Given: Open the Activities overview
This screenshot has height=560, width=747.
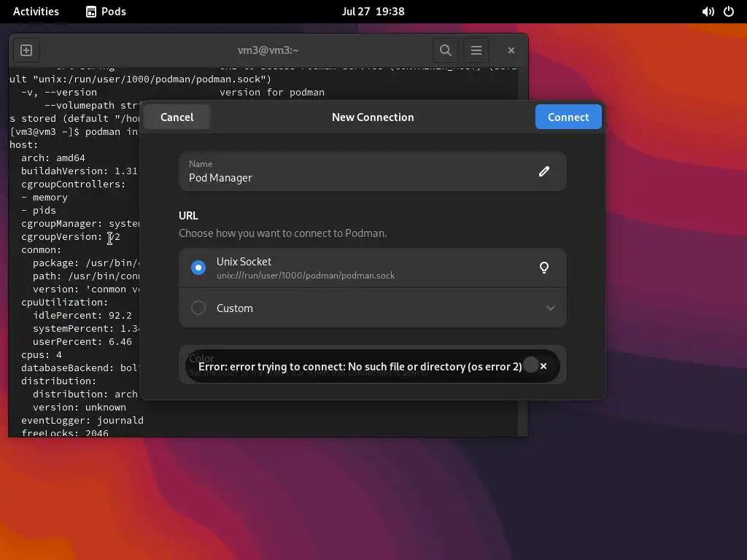Looking at the screenshot, I should point(36,12).
